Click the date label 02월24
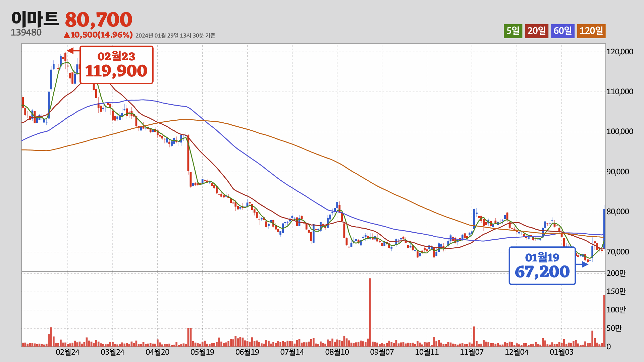The image size is (644, 362). 68,352
